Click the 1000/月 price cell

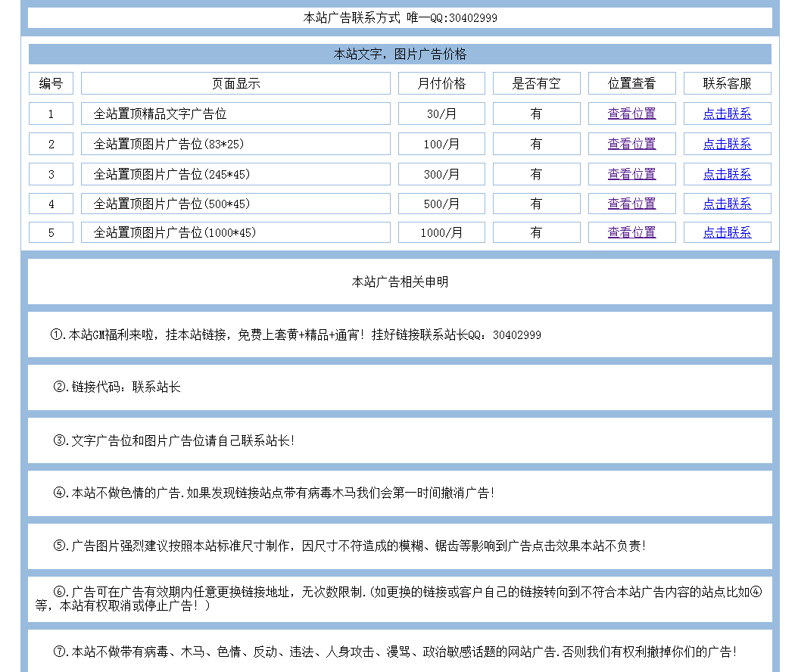[441, 232]
